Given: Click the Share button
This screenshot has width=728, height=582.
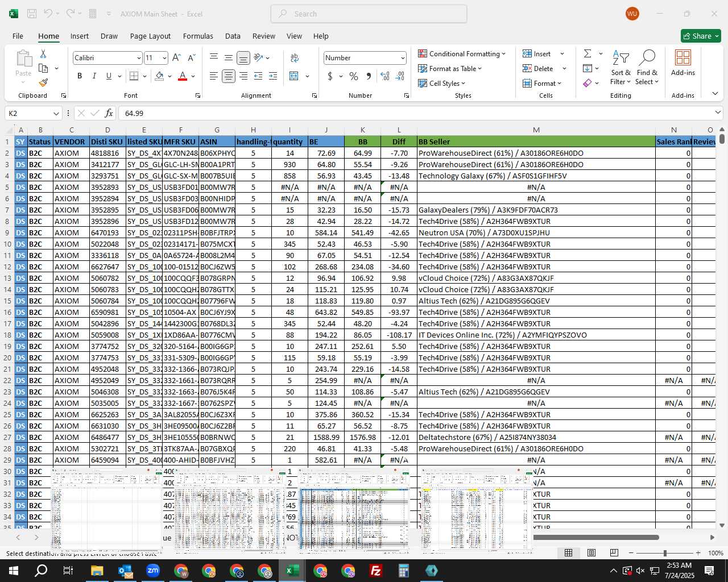Looking at the screenshot, I should [x=701, y=36].
